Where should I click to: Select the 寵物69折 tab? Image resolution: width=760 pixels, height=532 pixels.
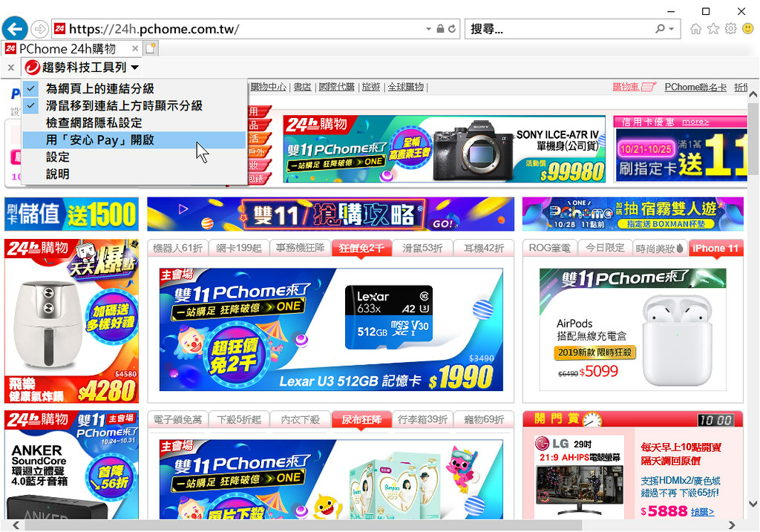coord(484,420)
